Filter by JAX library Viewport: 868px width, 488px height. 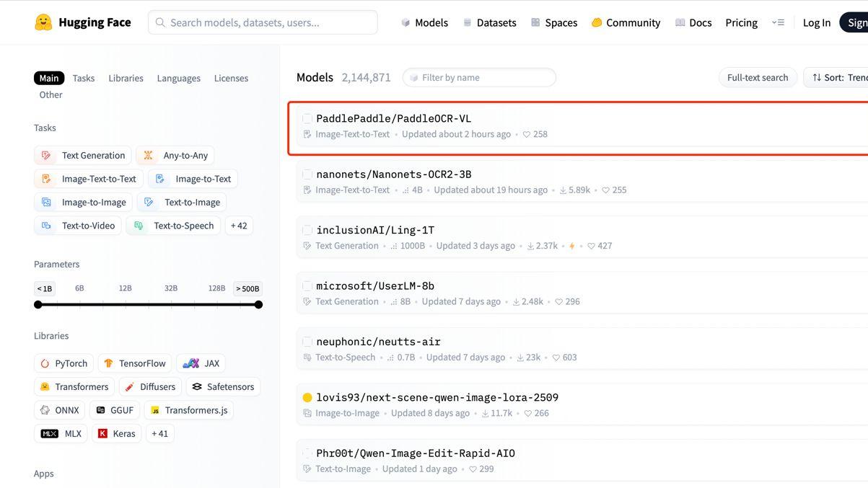pyautogui.click(x=201, y=363)
